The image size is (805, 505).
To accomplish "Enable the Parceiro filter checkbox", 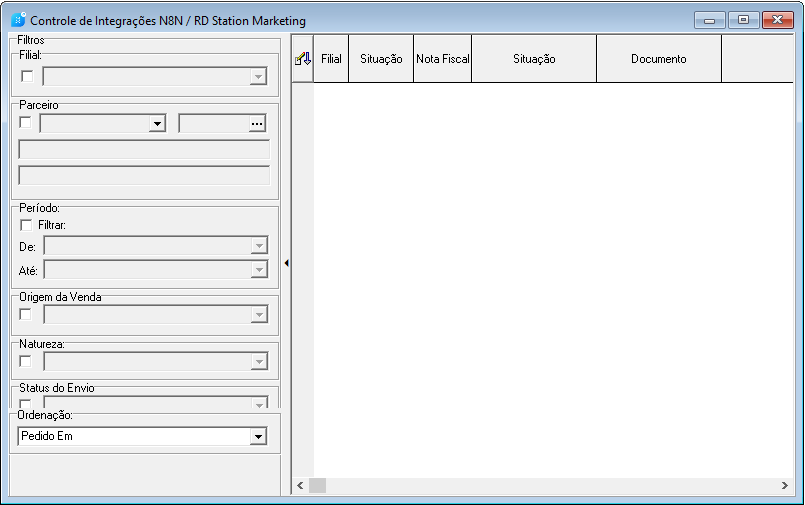I will click(25, 123).
